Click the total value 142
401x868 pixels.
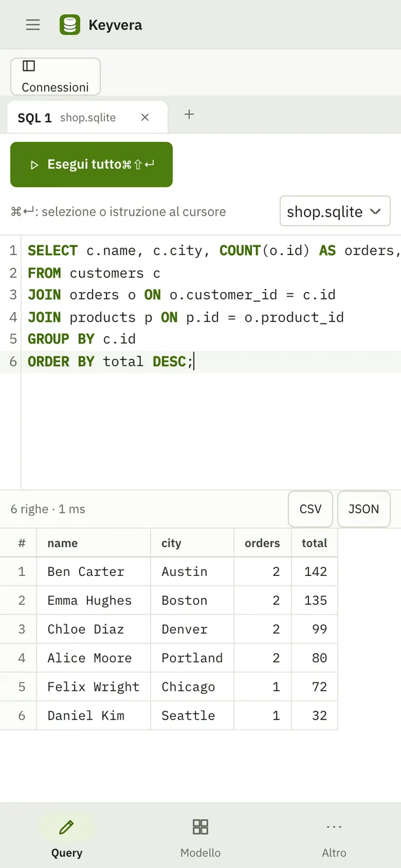click(315, 572)
